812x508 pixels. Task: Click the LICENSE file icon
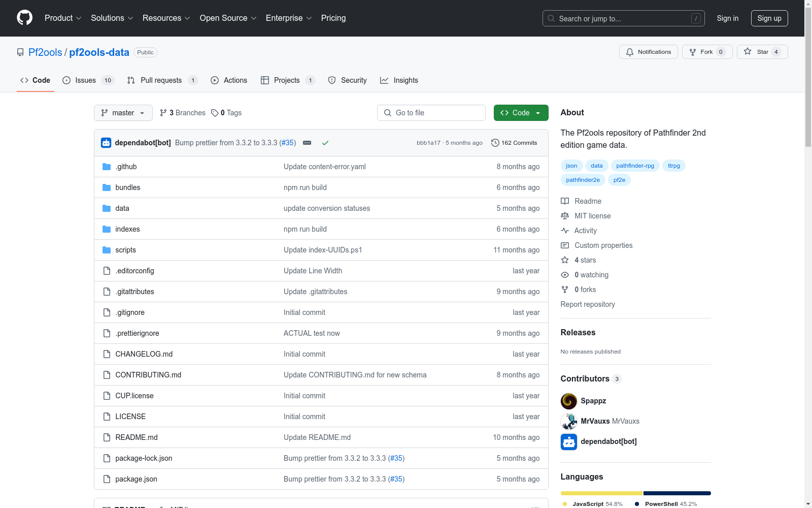(107, 417)
